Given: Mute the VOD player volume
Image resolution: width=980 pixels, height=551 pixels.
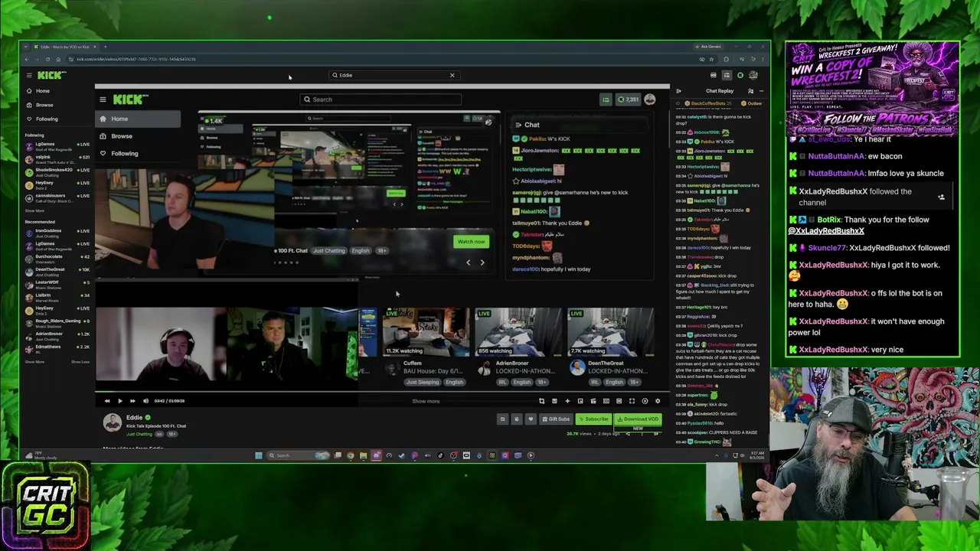Looking at the screenshot, I should tap(145, 401).
